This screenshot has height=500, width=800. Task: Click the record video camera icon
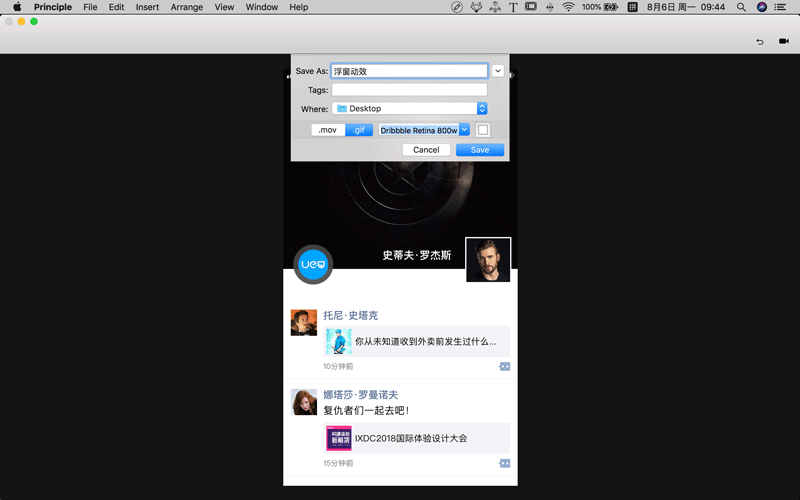click(784, 41)
